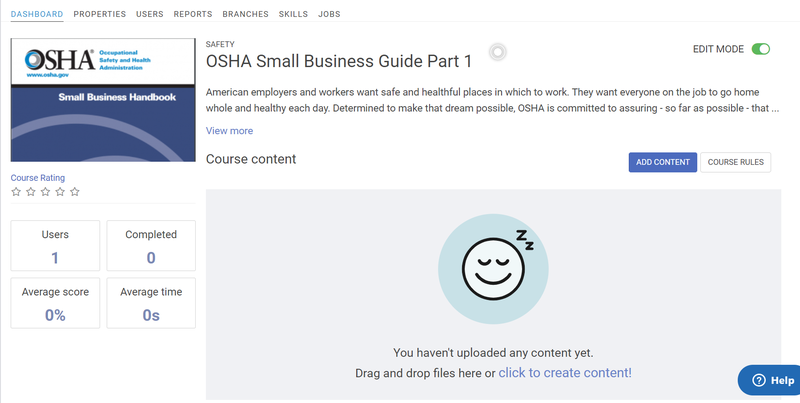Image resolution: width=800 pixels, height=403 pixels.
Task: Rate course two stars
Action: [31, 192]
